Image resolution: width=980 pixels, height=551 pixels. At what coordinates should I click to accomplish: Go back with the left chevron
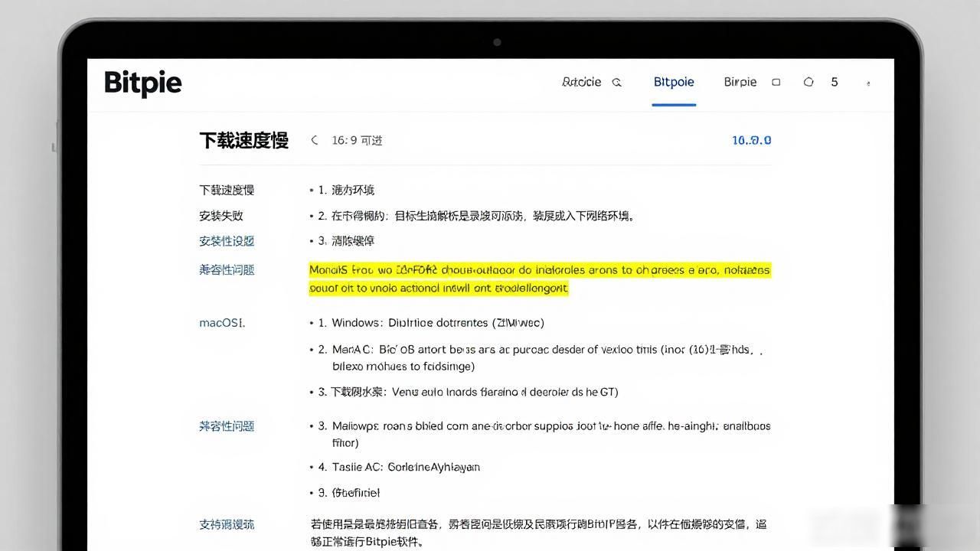click(x=314, y=140)
